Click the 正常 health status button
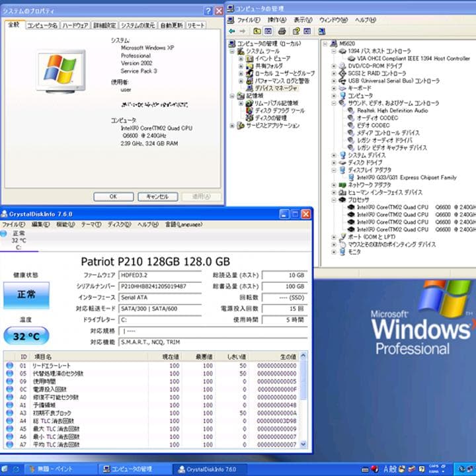This screenshot has width=476, height=476. pyautogui.click(x=26, y=295)
